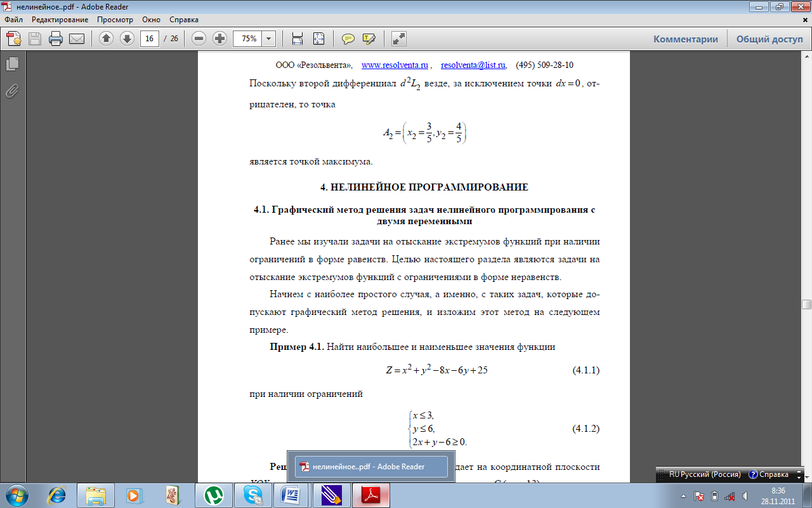Image resolution: width=812 pixels, height=508 pixels.
Task: Open the zoom level dropdown arrow
Action: (x=269, y=39)
